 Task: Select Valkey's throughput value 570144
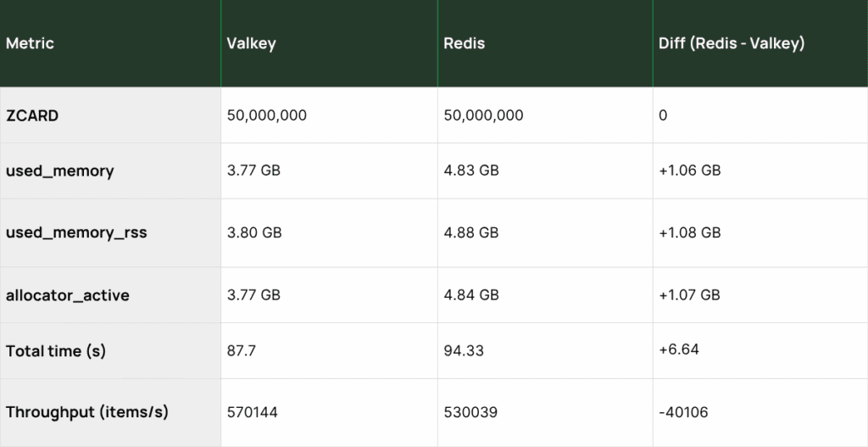[x=253, y=412]
